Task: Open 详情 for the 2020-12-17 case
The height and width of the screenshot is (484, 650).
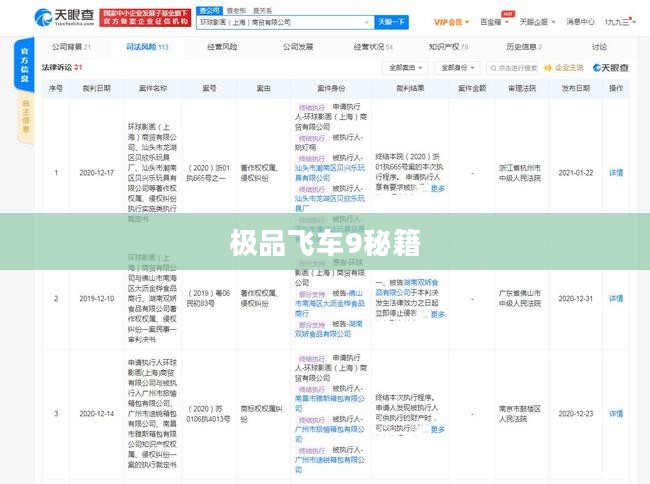Action: click(616, 173)
